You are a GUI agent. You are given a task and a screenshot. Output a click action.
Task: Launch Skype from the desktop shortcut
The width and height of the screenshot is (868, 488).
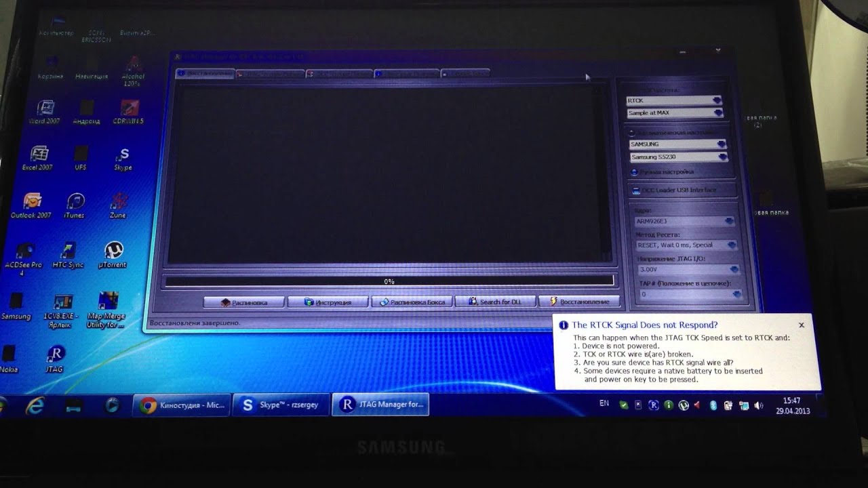pos(123,159)
